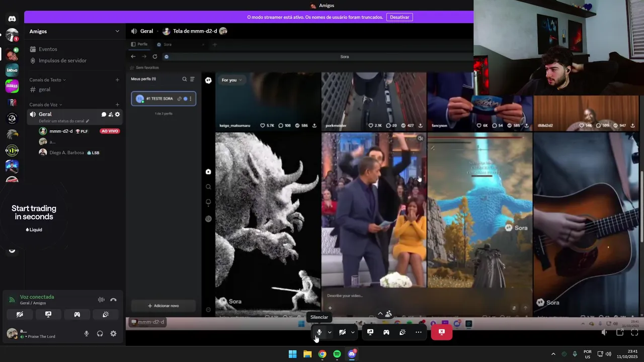Open soundboard in bottom call bar

click(403, 332)
